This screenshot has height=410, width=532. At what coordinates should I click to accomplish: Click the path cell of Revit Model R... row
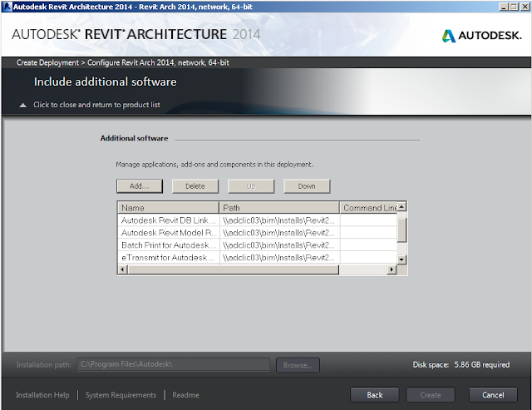point(279,233)
